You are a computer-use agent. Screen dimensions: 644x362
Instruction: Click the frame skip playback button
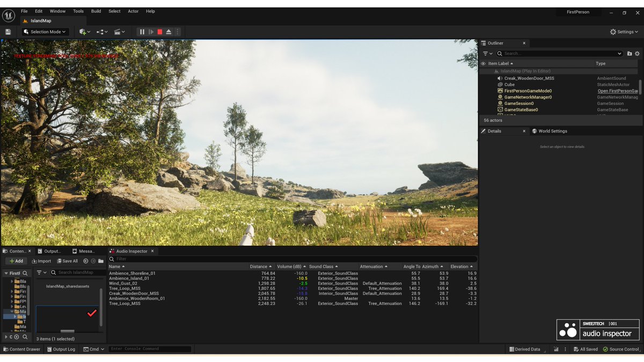click(x=151, y=32)
